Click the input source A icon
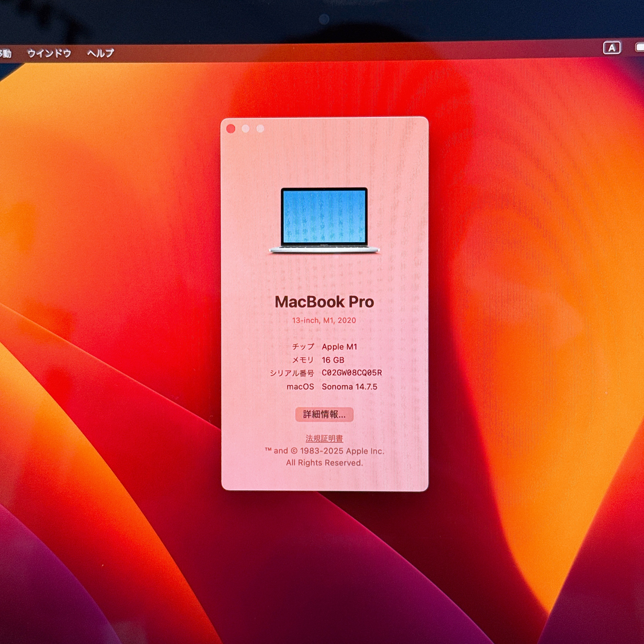Image resolution: width=644 pixels, height=644 pixels. (x=612, y=48)
